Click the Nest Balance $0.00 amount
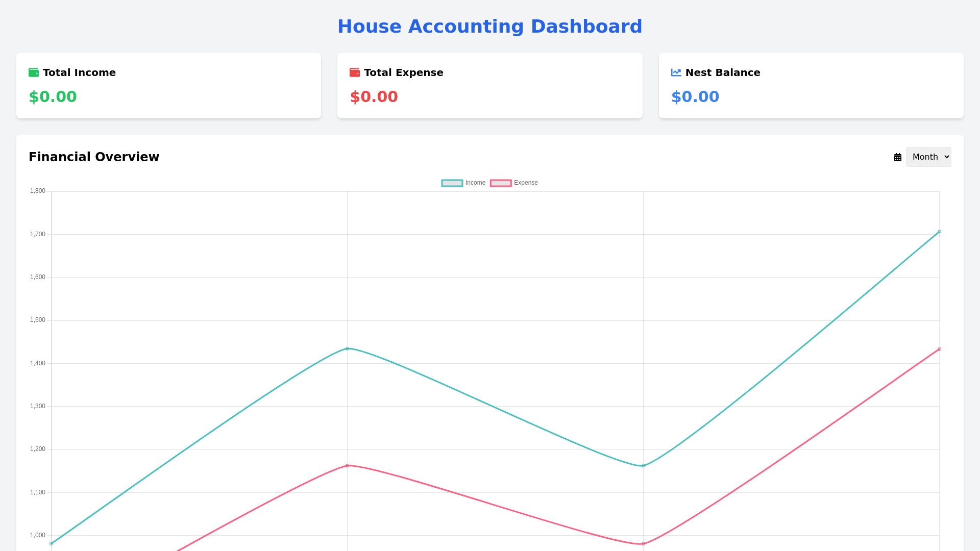This screenshot has height=551, width=980. (695, 96)
